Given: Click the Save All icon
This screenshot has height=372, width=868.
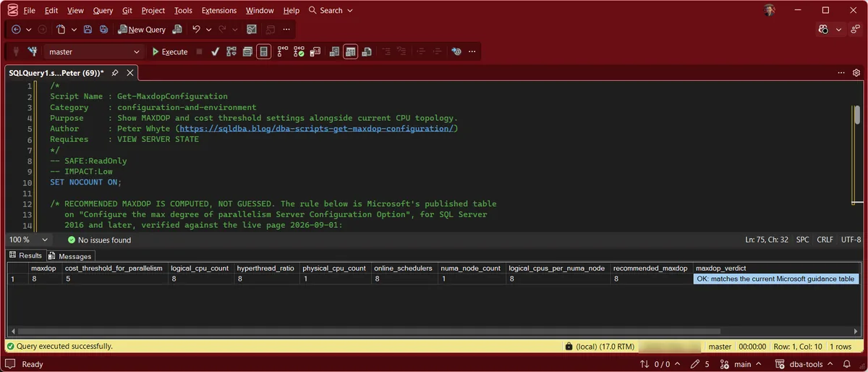Looking at the screenshot, I should (x=103, y=30).
